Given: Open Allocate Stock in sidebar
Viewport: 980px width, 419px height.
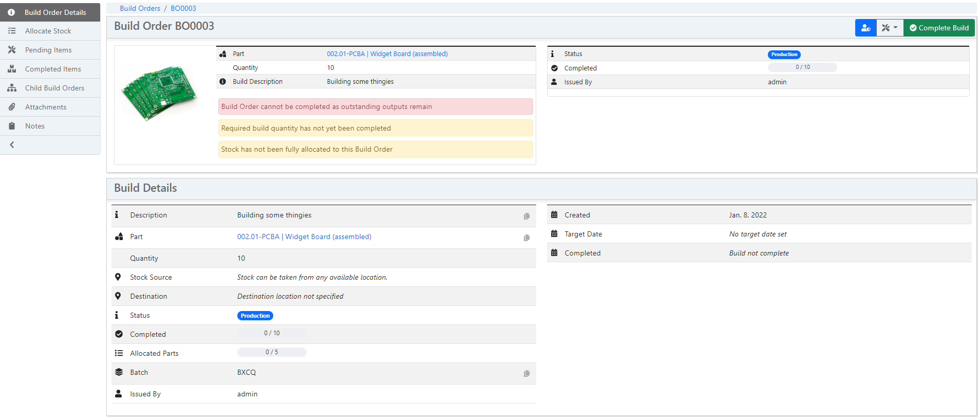Looking at the screenshot, I should pos(48,31).
